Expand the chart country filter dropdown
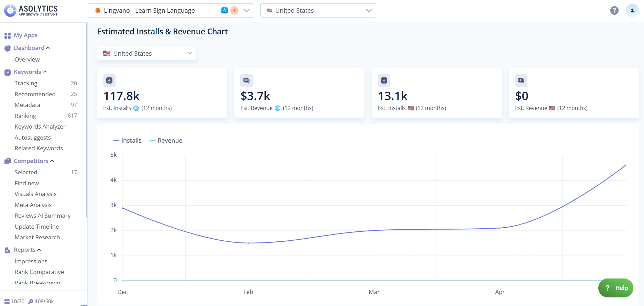 146,53
